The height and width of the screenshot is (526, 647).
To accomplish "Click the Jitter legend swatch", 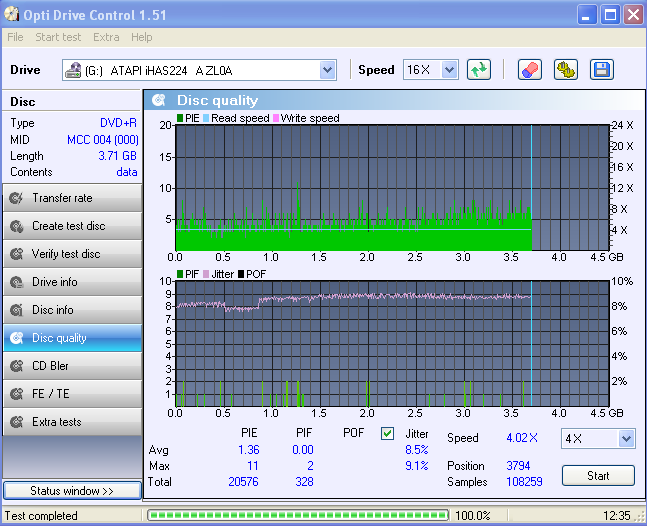I will (x=206, y=274).
